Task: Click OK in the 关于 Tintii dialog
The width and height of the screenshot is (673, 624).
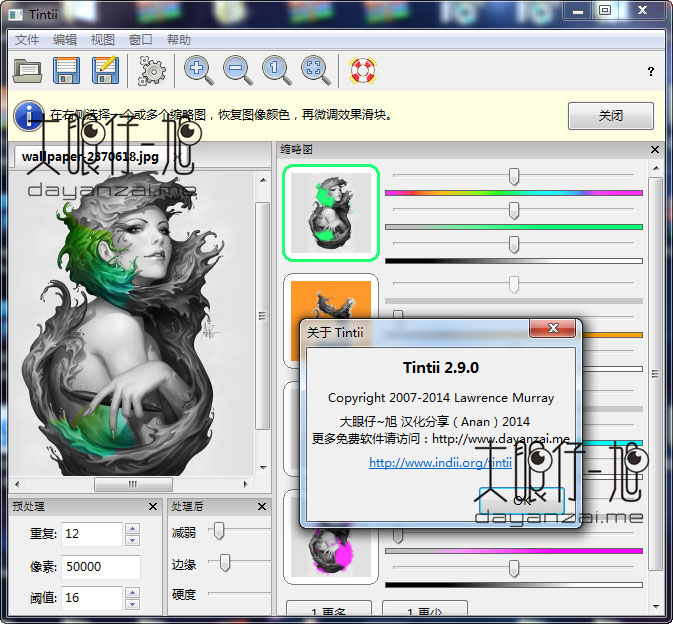Action: 521,500
